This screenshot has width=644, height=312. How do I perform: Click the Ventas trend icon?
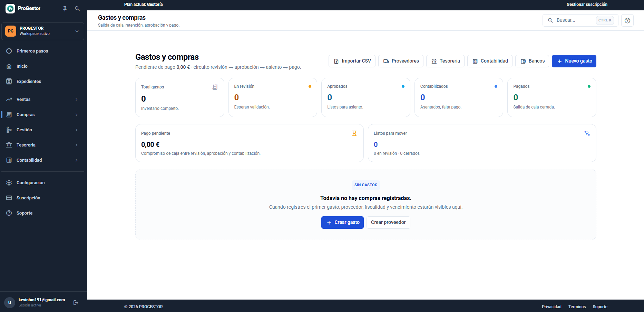9,100
